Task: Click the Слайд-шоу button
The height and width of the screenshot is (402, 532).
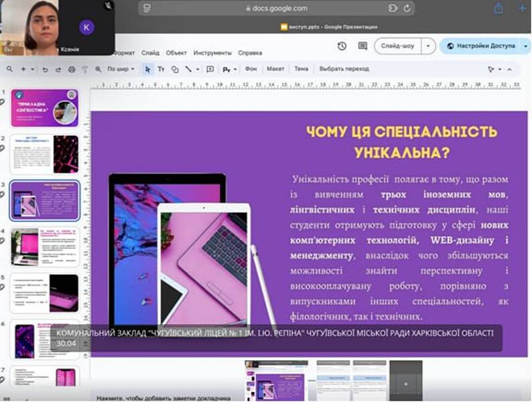Action: pos(397,46)
